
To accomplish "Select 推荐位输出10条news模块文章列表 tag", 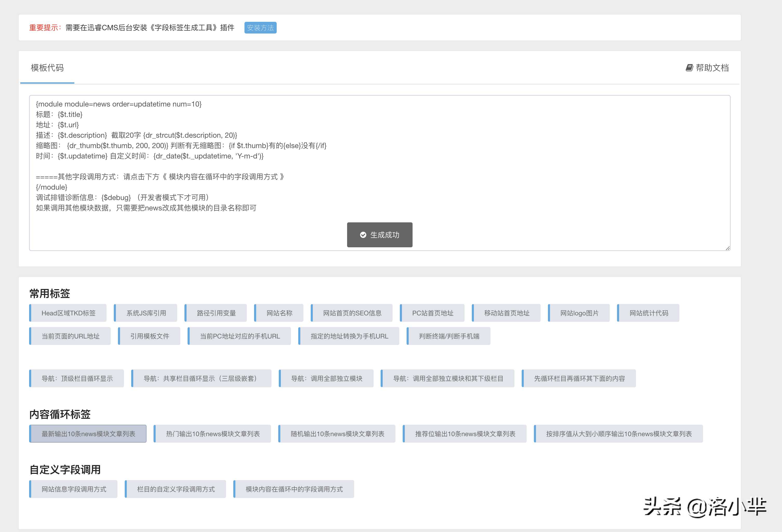I will (465, 433).
